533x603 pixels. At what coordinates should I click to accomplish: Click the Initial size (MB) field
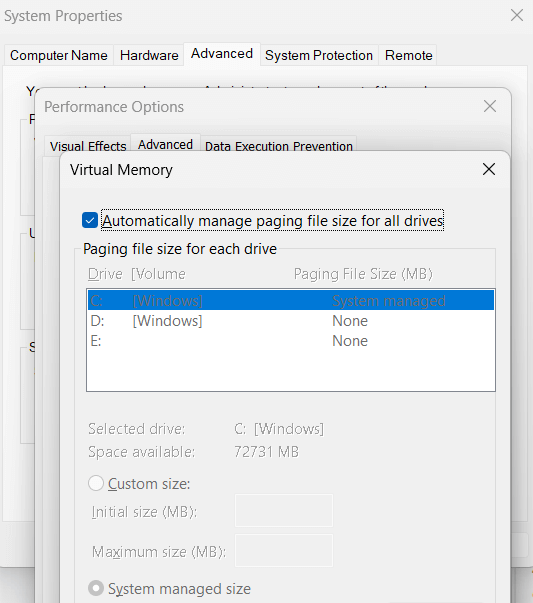(284, 511)
